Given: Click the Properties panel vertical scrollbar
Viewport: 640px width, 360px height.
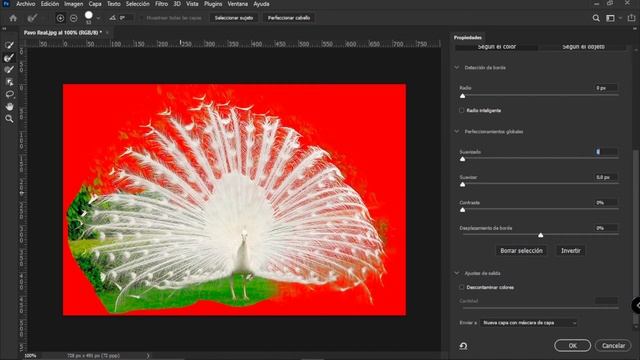Looking at the screenshot, I should coord(635,238).
